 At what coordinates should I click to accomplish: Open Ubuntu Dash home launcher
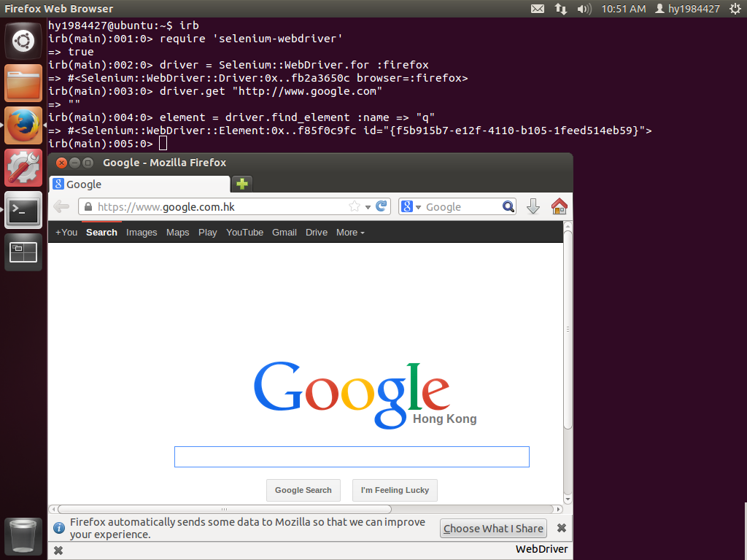[x=23, y=41]
